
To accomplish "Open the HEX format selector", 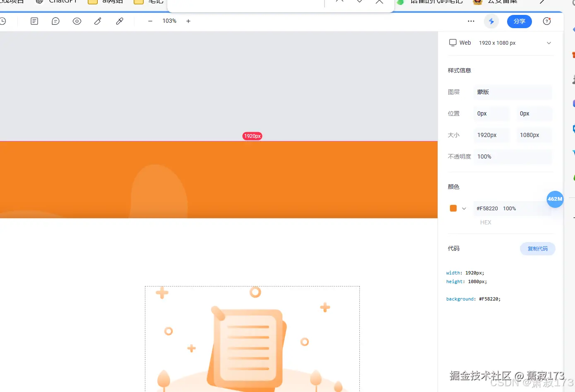I will [486, 222].
